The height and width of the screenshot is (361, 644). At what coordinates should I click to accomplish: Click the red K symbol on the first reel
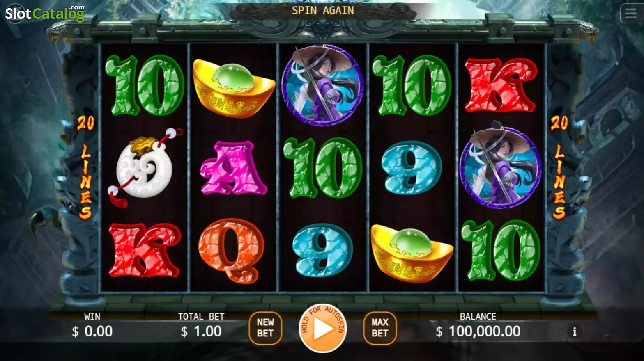(x=144, y=250)
